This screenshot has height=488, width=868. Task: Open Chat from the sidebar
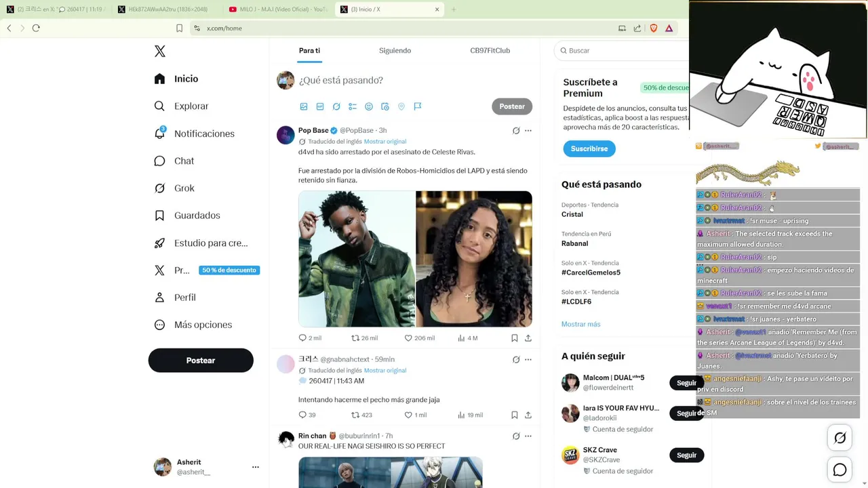point(174,161)
